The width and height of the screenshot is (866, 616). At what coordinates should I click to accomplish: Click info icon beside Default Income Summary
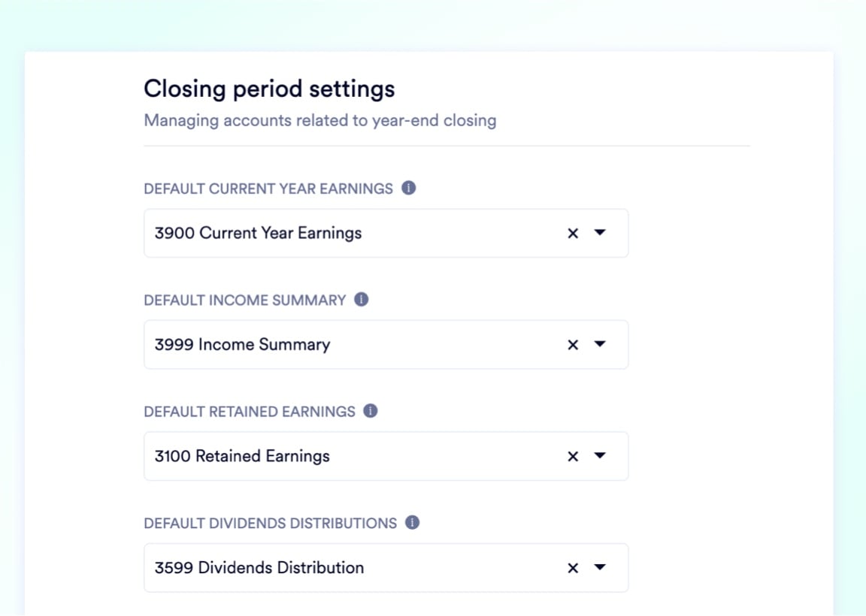click(361, 300)
